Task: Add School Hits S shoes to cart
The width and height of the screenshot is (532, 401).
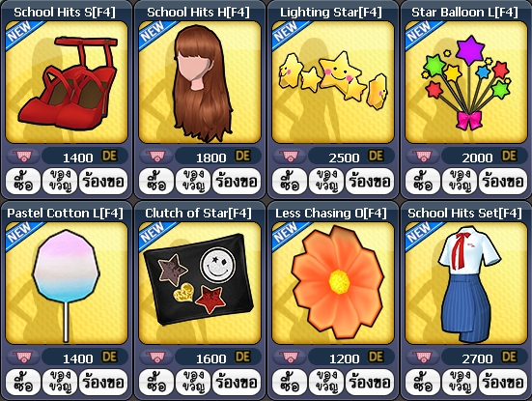Action: [x=23, y=157]
